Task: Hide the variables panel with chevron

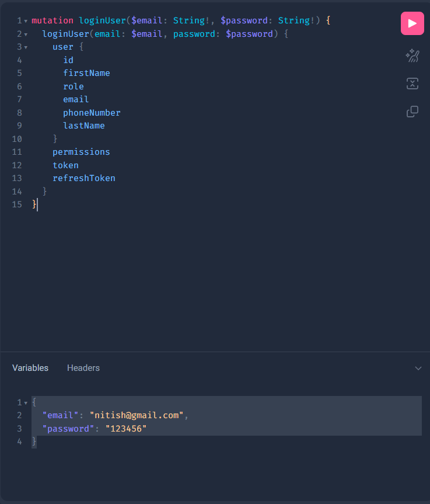Action: pyautogui.click(x=418, y=369)
